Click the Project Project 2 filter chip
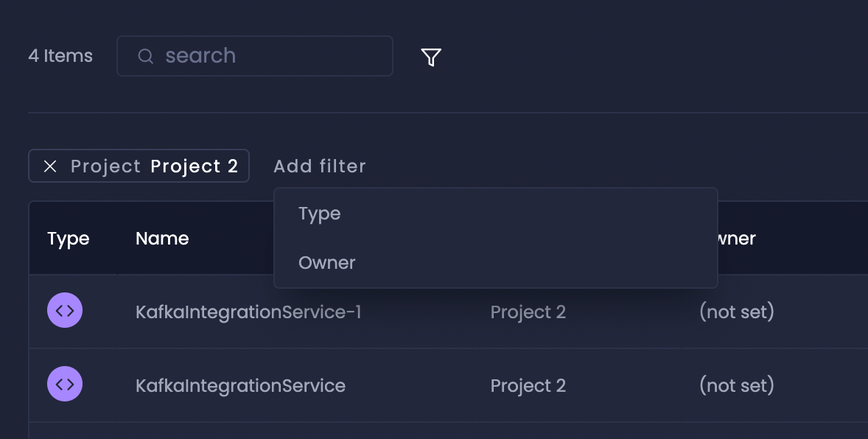The width and height of the screenshot is (868, 439). click(139, 166)
